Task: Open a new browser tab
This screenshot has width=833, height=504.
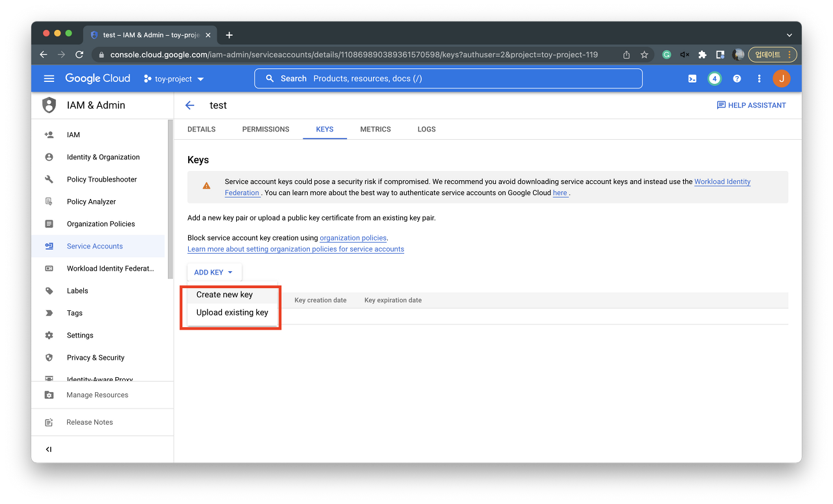Action: (229, 35)
